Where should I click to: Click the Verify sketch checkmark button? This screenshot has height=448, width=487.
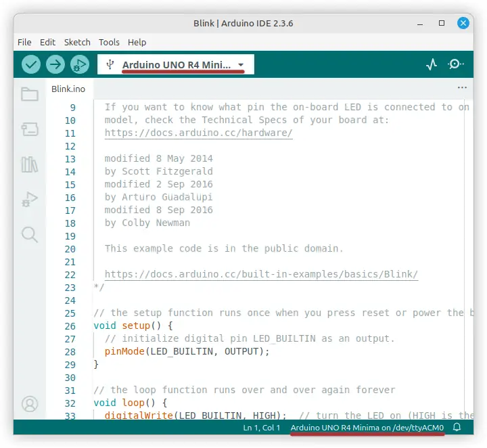click(x=31, y=64)
